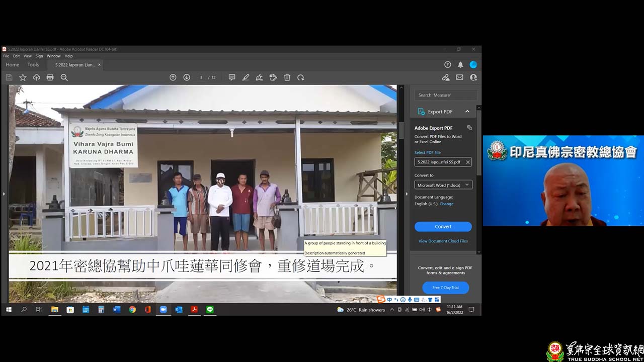This screenshot has width=644, height=362.
Task: Go to the next page arrow
Action: 187,77
